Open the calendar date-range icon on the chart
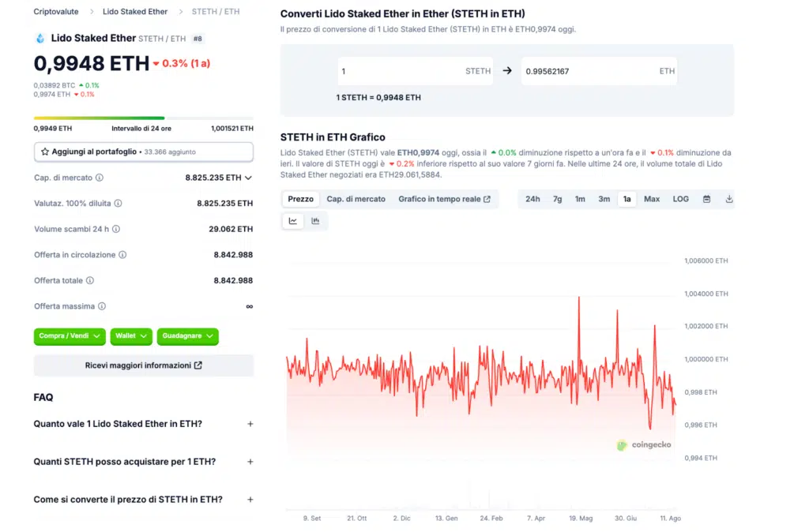Viewport: 809px width, 532px height. (707, 198)
